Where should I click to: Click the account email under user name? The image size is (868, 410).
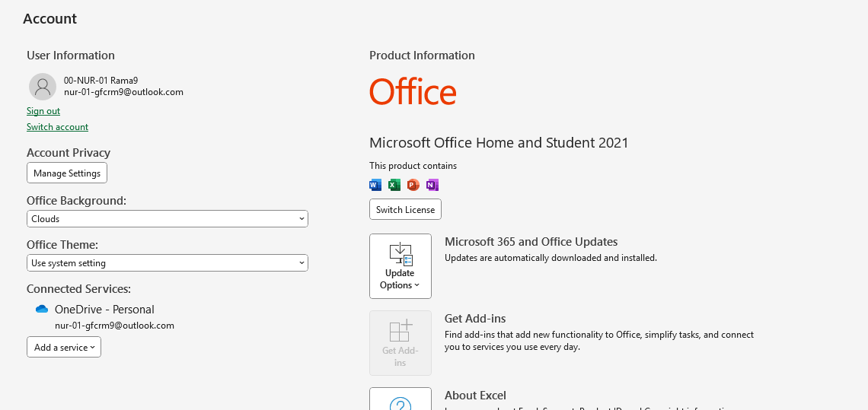pyautogui.click(x=123, y=92)
